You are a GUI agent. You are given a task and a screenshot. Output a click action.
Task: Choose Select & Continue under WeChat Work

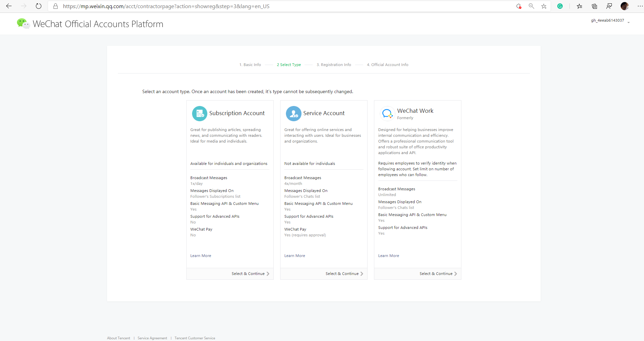click(x=438, y=274)
